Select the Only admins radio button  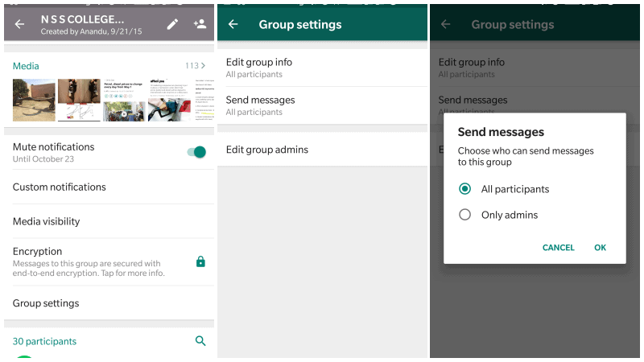point(465,215)
